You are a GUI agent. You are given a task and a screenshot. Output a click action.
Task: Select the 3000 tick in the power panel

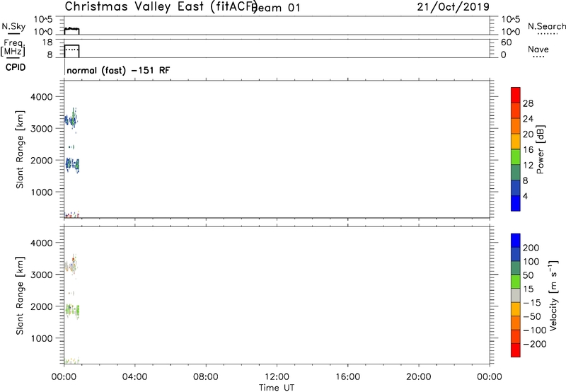click(42, 129)
